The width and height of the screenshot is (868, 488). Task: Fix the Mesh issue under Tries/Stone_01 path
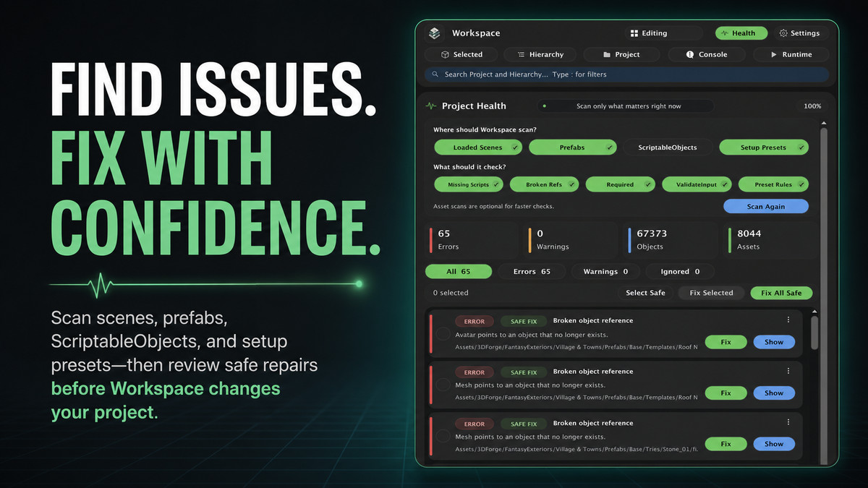(726, 444)
